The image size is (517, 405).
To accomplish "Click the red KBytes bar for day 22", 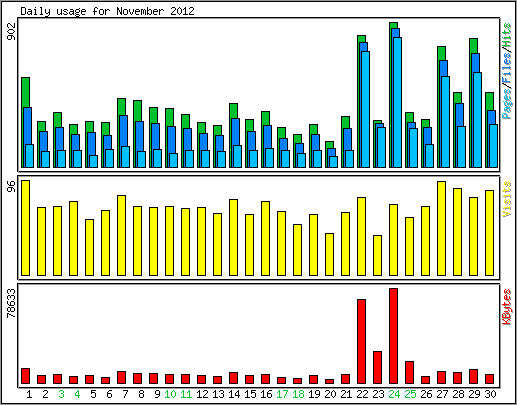I will 361,341.
